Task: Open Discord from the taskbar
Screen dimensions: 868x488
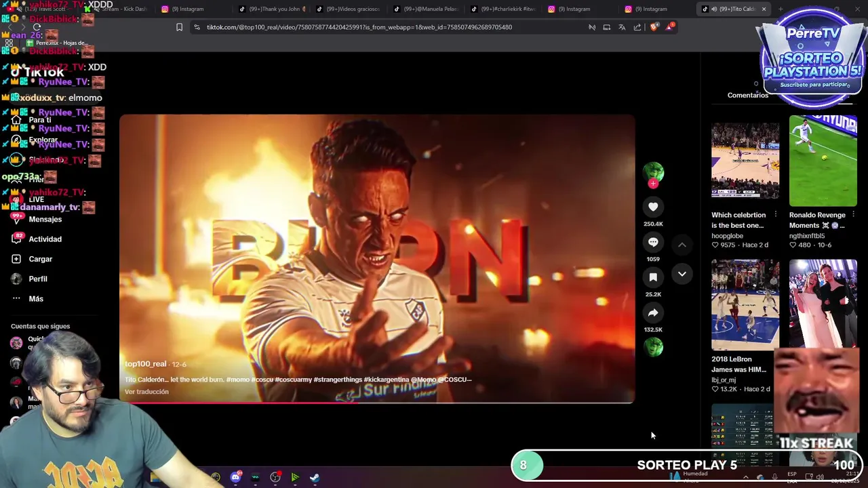Action: click(235, 477)
